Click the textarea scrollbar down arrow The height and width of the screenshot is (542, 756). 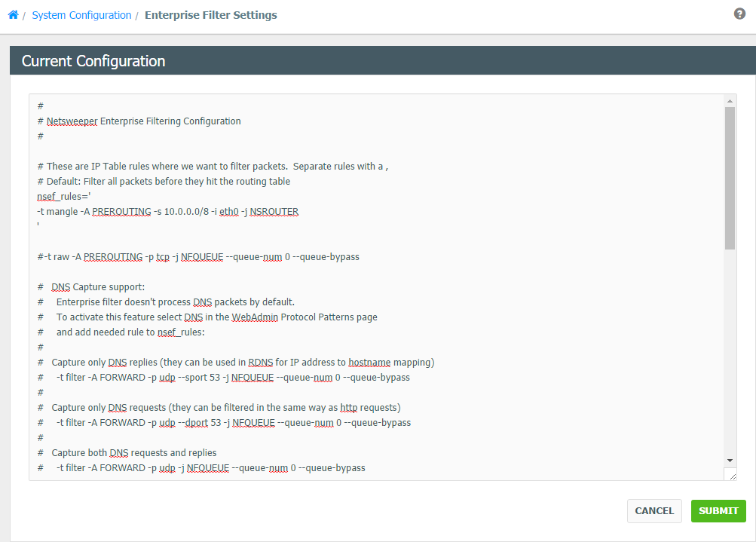[730, 460]
